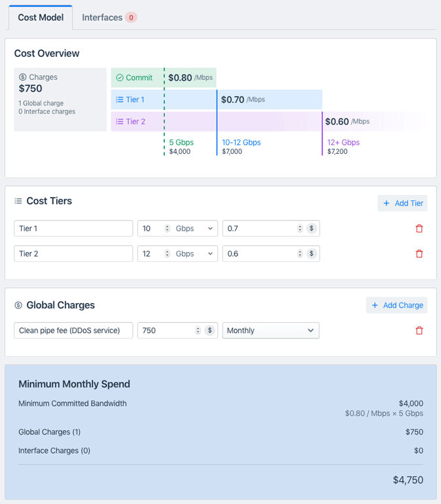This screenshot has height=504, width=441.
Task: Switch to the Interfaces tab
Action: point(109,18)
